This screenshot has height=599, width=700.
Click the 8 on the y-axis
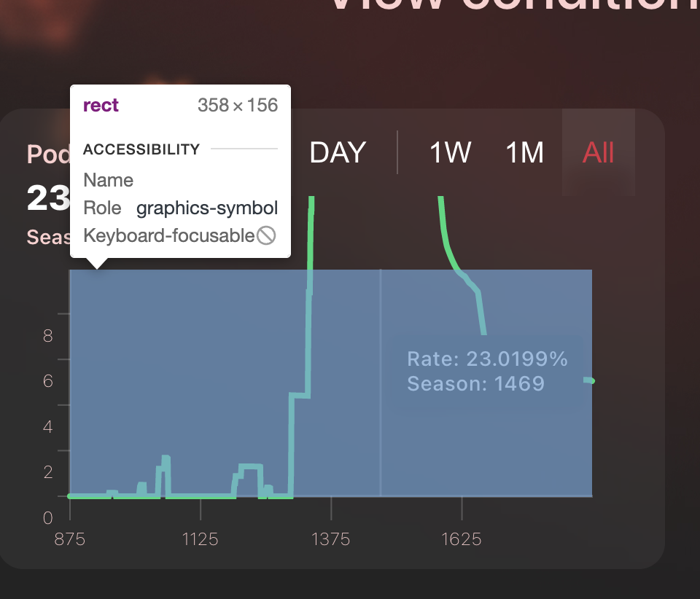[x=47, y=336]
